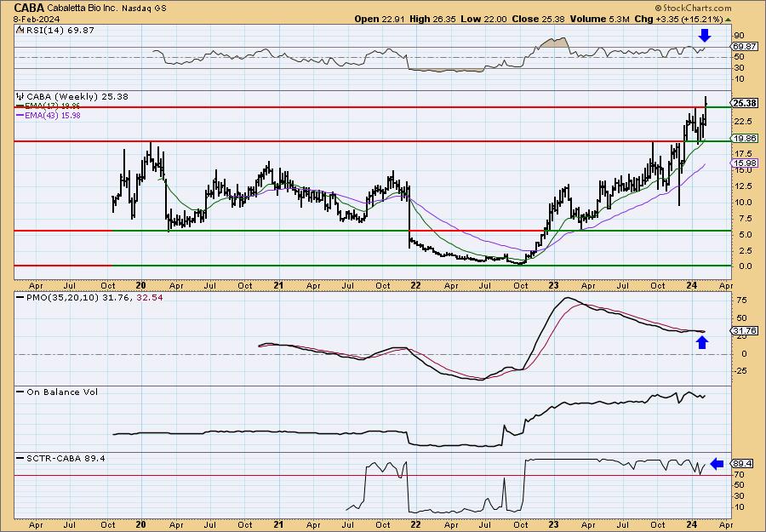Select the 12.5 price axis label
This screenshot has height=532, width=766.
pos(742,186)
